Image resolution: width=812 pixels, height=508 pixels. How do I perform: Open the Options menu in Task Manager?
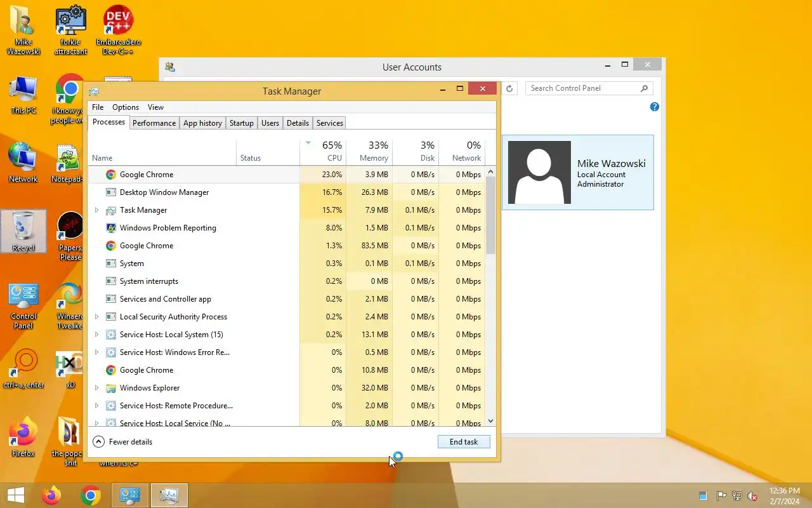click(x=126, y=107)
